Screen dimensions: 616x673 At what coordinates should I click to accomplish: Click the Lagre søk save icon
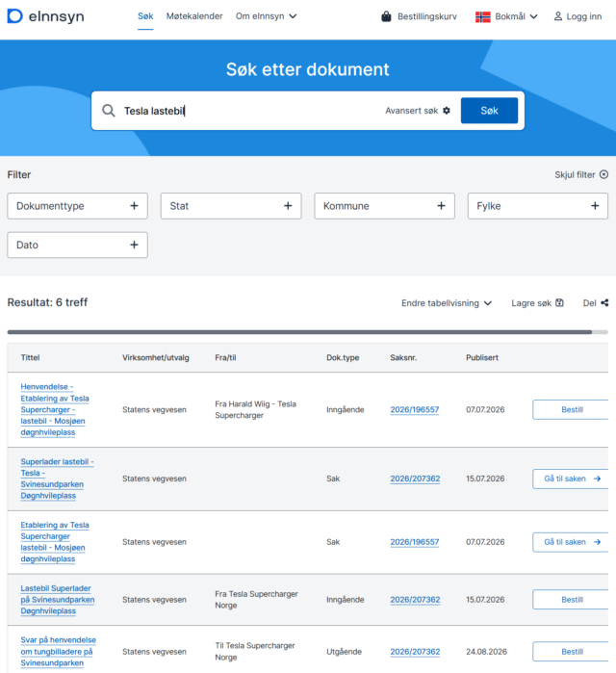(559, 303)
